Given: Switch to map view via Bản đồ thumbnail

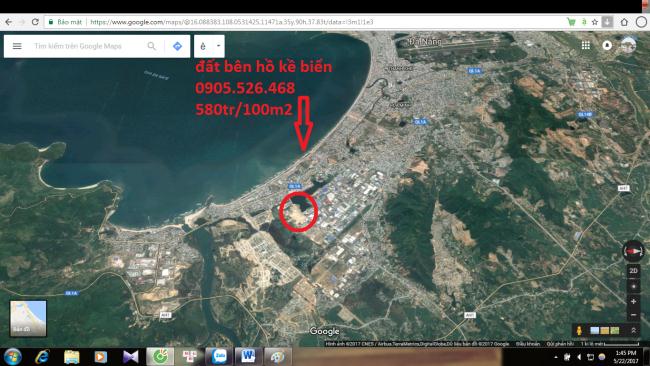Looking at the screenshot, I should (28, 318).
